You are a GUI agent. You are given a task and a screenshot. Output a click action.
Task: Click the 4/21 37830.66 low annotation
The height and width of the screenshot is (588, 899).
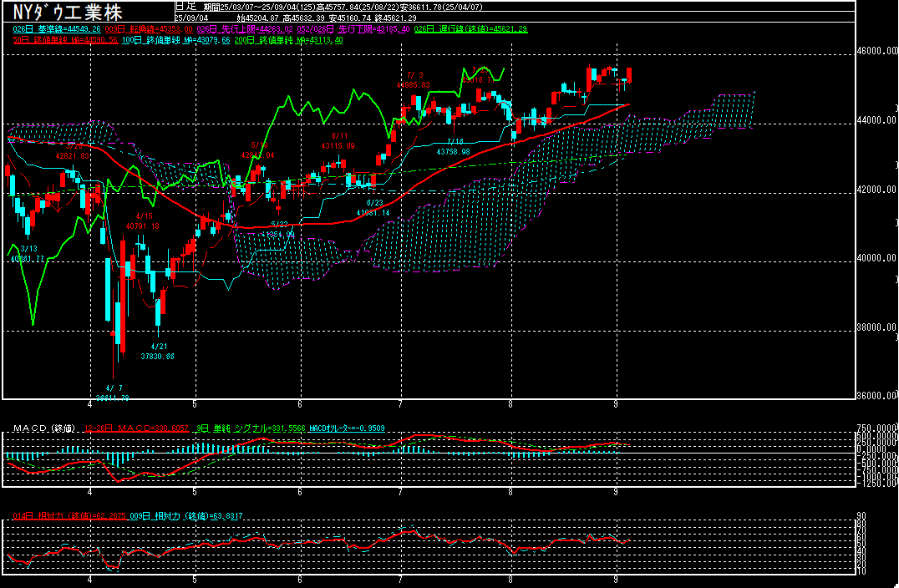coord(158,352)
